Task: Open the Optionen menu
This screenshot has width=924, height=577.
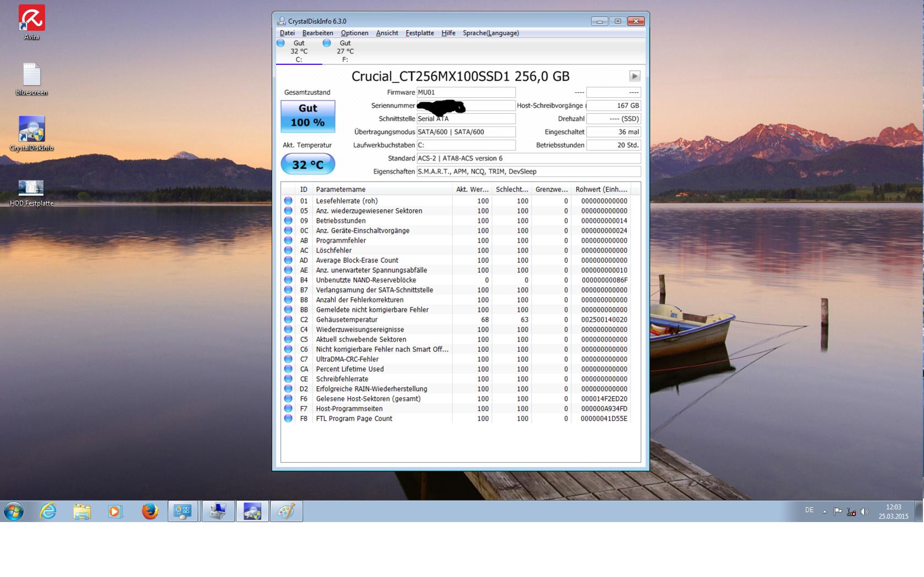Action: 354,33
